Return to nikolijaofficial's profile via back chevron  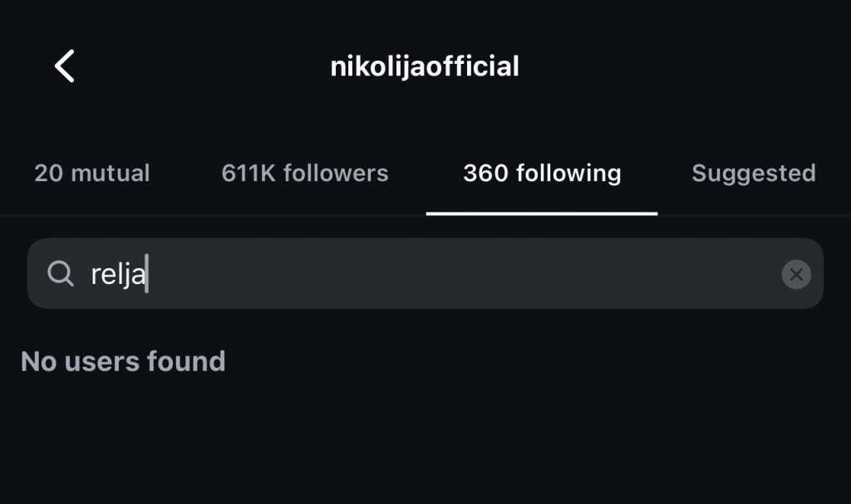click(x=65, y=66)
